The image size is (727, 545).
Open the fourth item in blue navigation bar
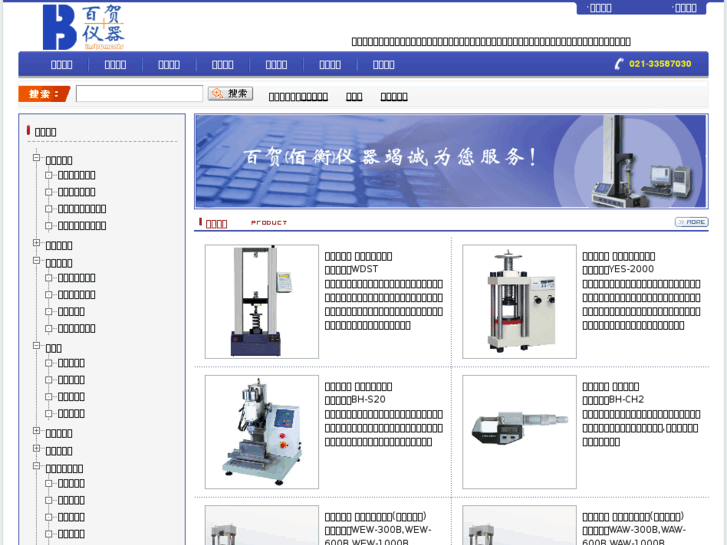tap(223, 64)
